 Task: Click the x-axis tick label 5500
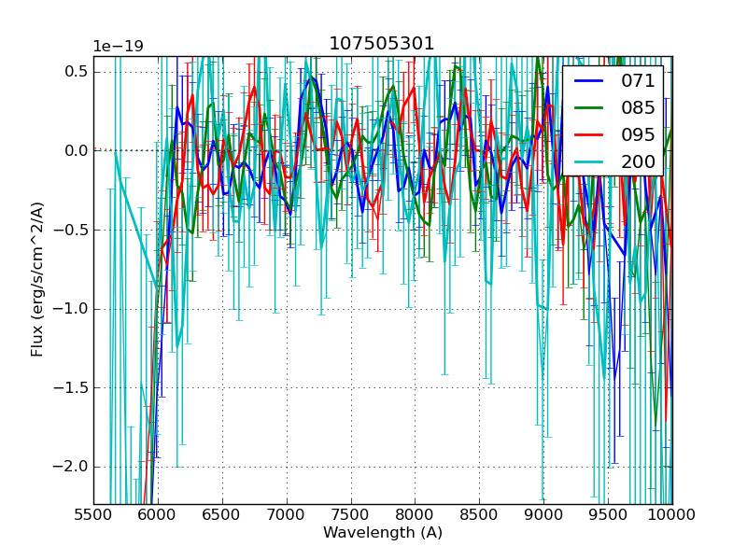(x=93, y=514)
